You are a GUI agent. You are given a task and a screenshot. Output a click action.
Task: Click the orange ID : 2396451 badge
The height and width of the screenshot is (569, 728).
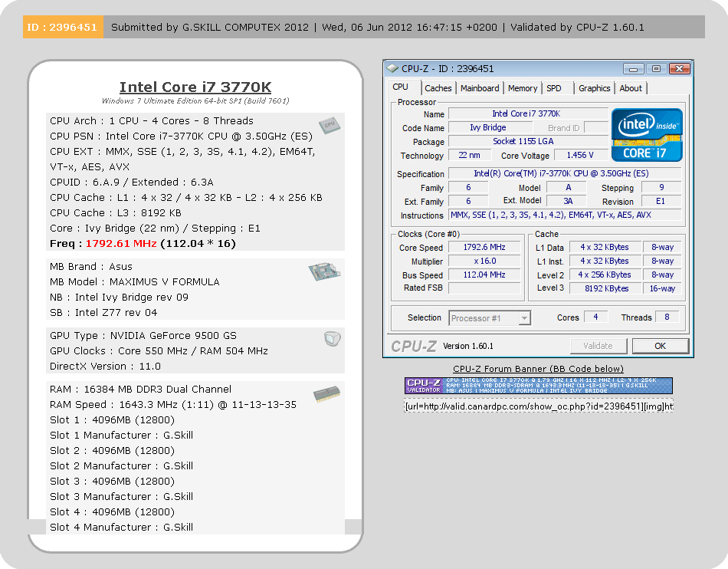click(x=63, y=27)
